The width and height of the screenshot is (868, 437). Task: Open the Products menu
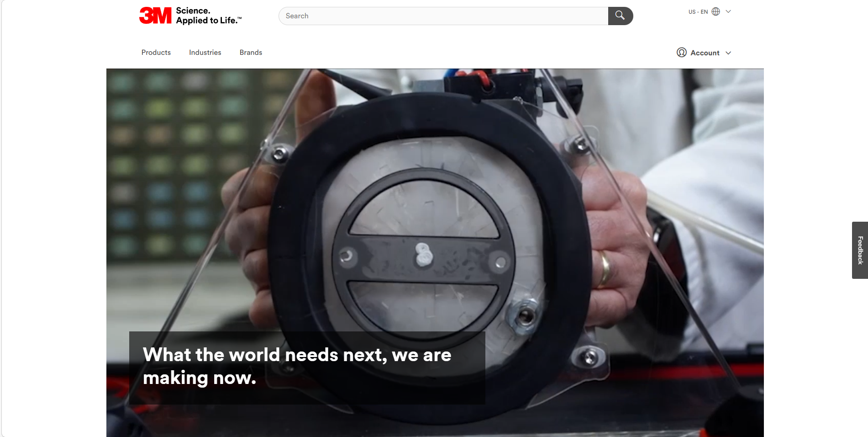[156, 53]
